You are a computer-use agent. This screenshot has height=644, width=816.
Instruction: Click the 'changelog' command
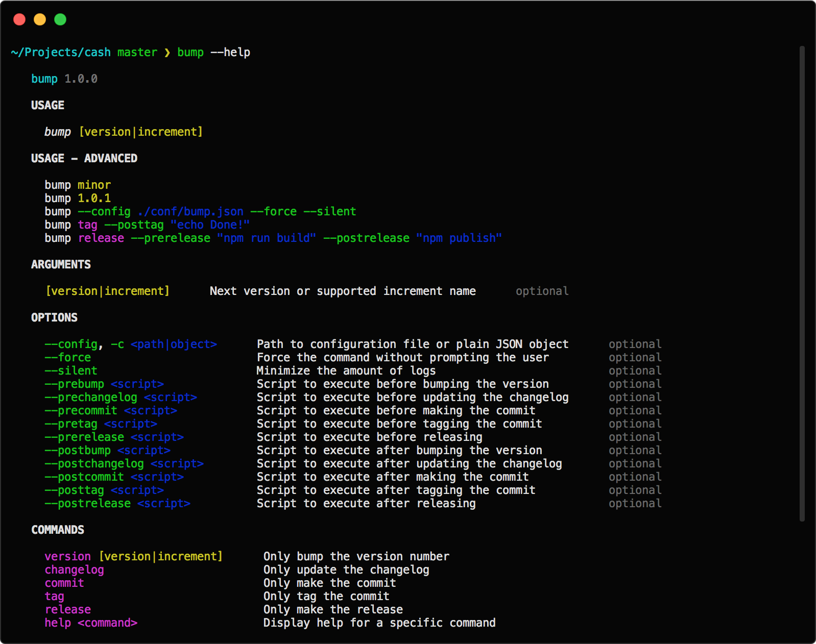74,569
